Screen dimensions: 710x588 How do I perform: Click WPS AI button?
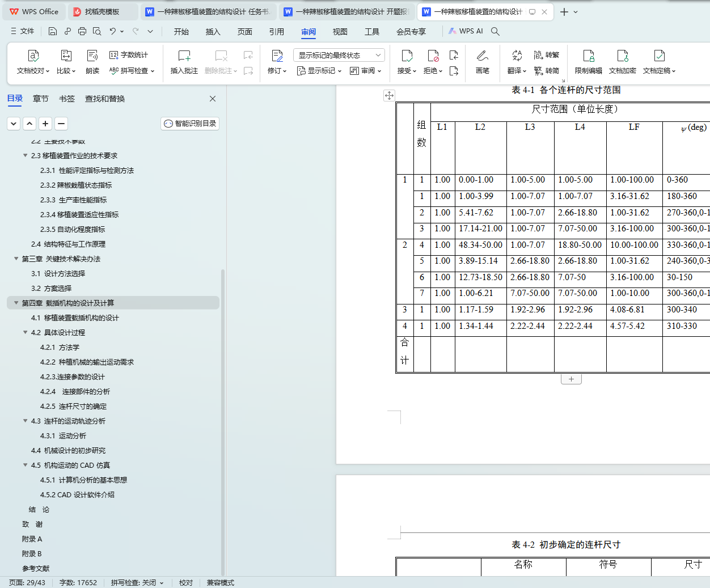[x=466, y=31]
